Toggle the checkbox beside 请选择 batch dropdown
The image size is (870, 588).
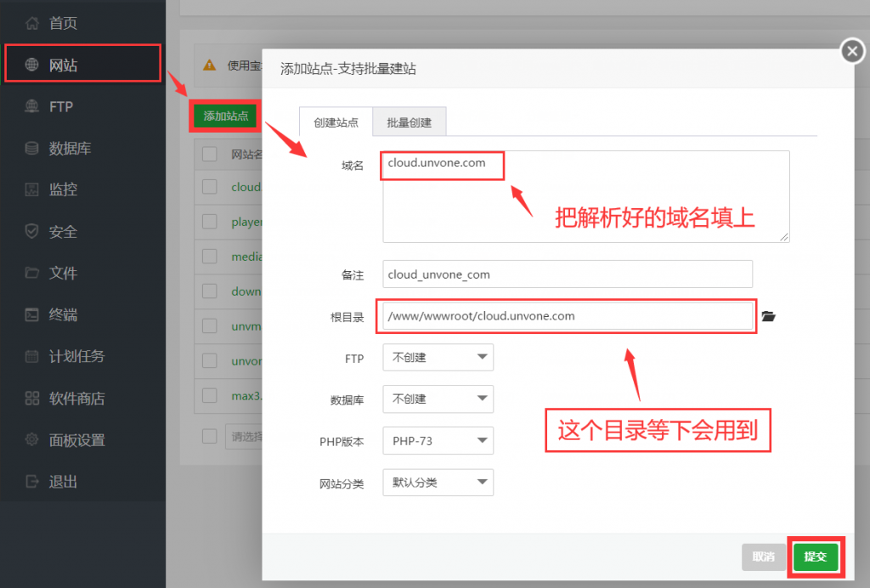210,436
